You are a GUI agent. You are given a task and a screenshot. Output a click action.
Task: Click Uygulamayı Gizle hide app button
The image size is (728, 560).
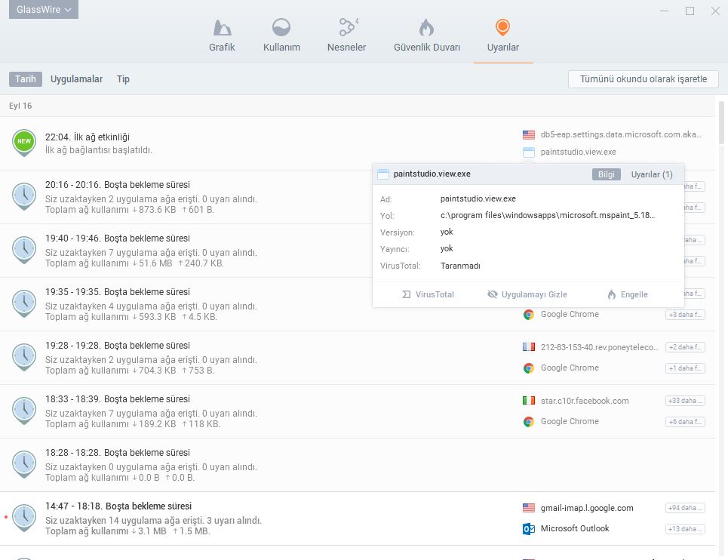click(x=527, y=294)
